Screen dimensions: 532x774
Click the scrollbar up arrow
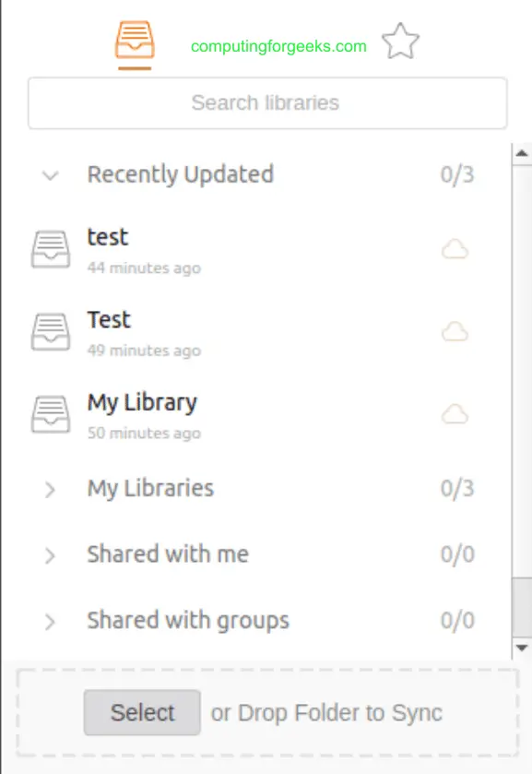(x=522, y=153)
